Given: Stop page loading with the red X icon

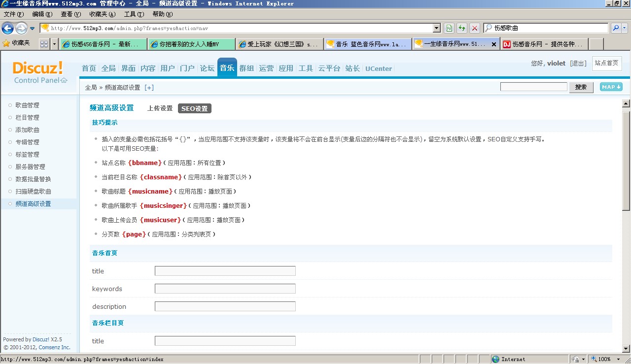Looking at the screenshot, I should point(475,28).
